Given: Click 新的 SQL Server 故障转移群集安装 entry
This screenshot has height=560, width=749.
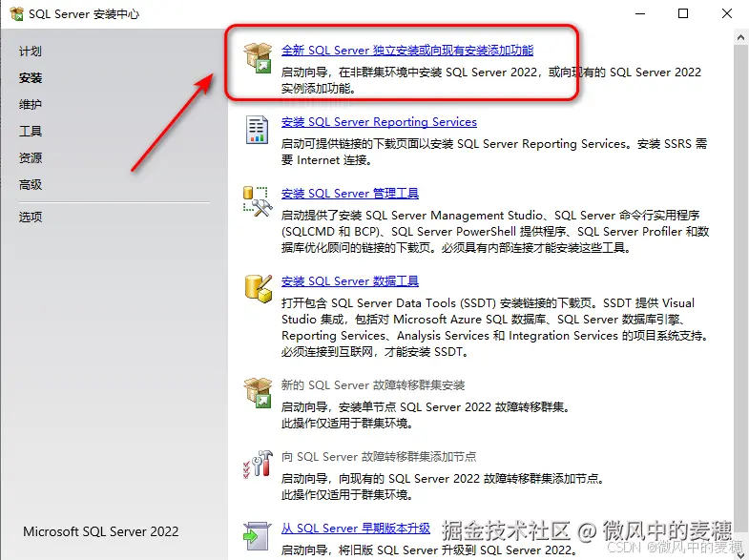Looking at the screenshot, I should 372,385.
